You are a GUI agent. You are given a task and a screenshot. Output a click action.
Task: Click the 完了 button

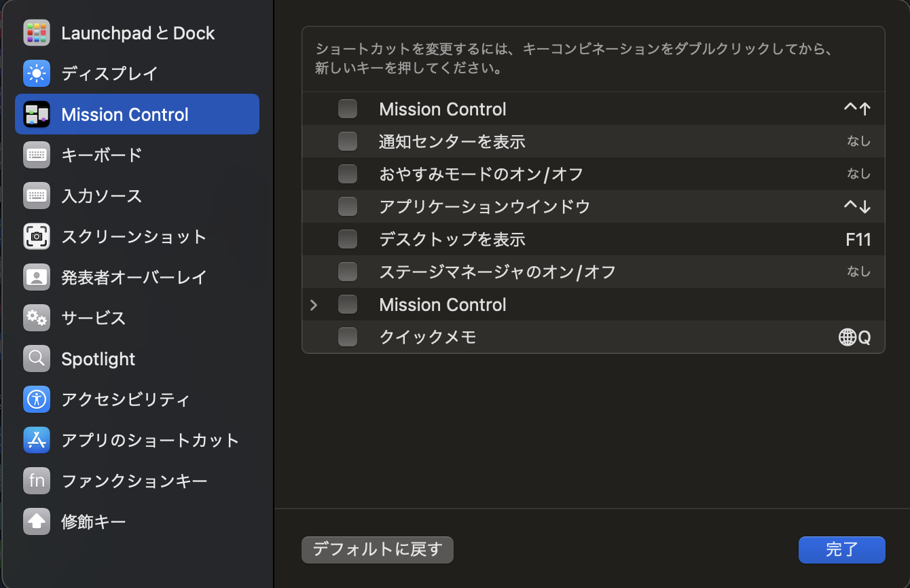pyautogui.click(x=842, y=550)
